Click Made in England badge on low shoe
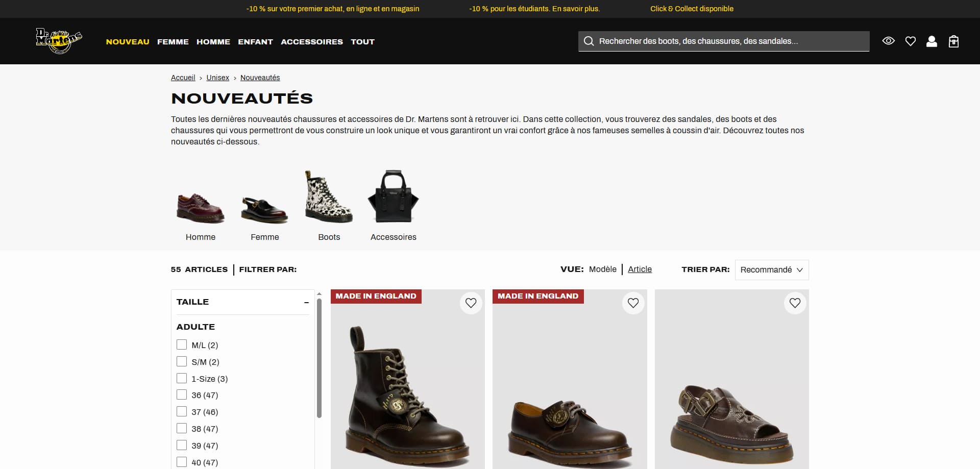The image size is (980, 469). [538, 297]
